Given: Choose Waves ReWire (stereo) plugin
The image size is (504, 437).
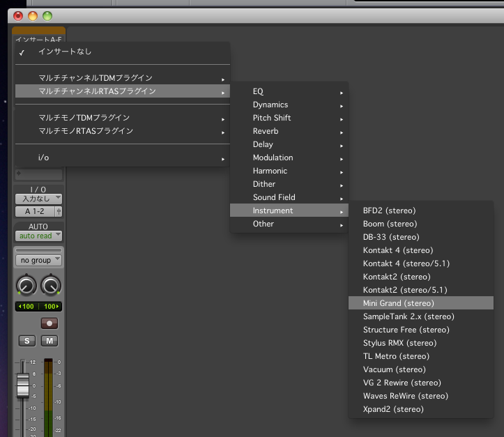Looking at the screenshot, I should [421, 396].
